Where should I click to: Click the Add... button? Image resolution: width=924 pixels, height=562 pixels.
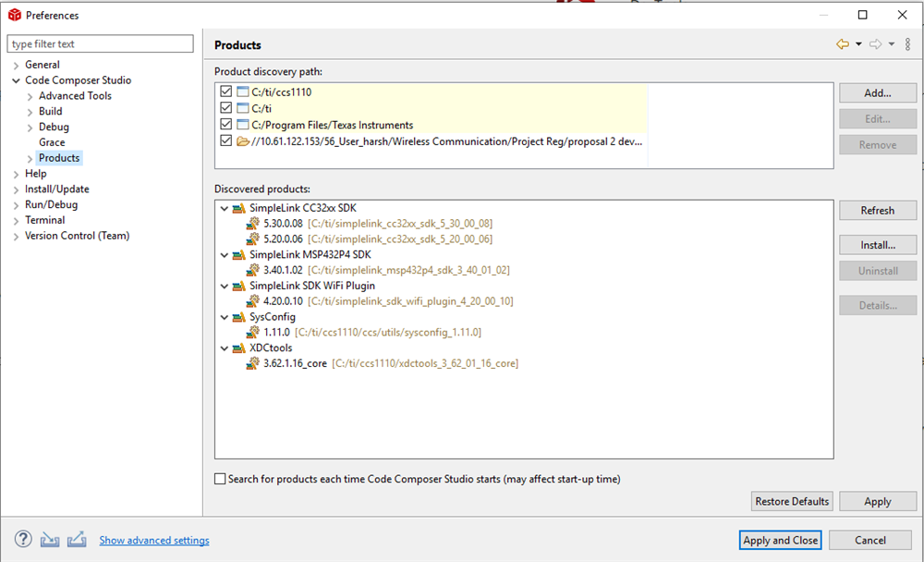[x=878, y=93]
